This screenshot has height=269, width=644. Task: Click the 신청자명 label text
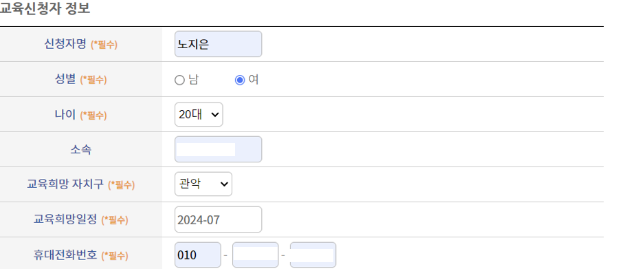click(x=65, y=44)
